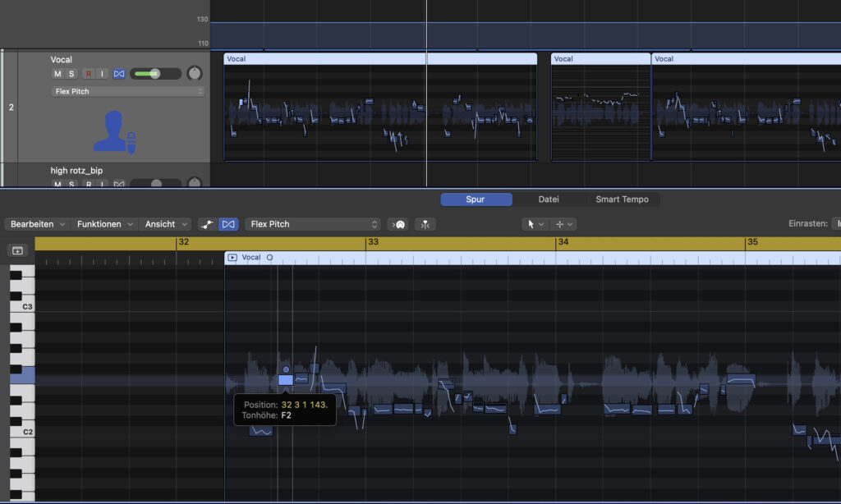
Task: Select the short middle Vocal region
Action: pyautogui.click(x=600, y=108)
